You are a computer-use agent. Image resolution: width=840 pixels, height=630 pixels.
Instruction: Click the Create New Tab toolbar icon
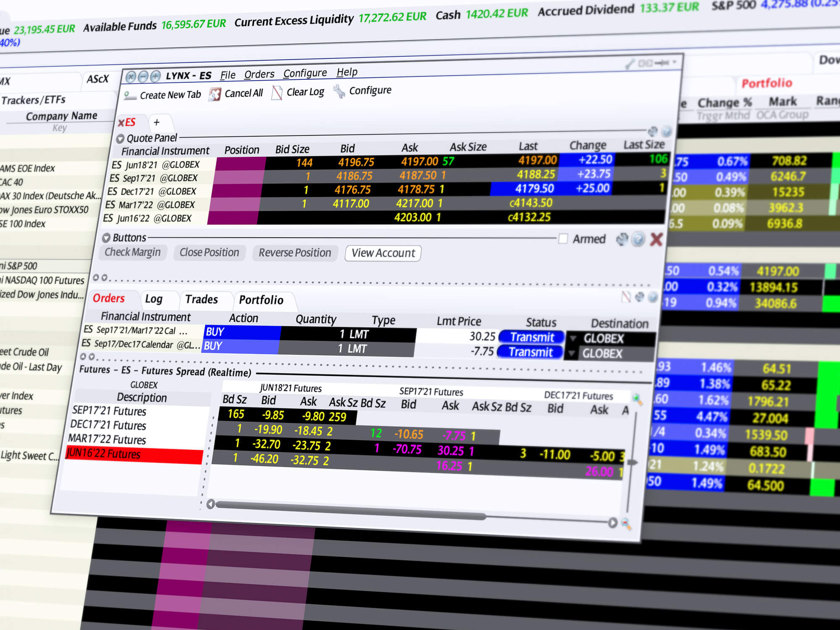click(130, 96)
